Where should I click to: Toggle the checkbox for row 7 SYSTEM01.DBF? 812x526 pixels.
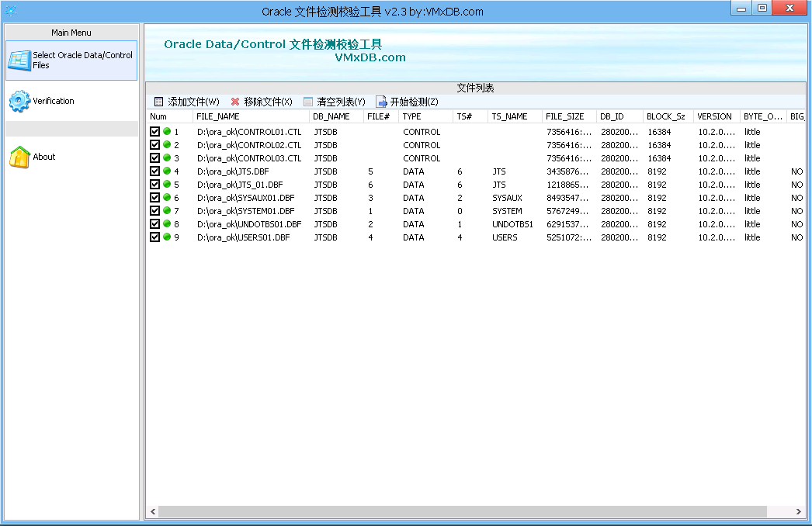pyautogui.click(x=154, y=211)
